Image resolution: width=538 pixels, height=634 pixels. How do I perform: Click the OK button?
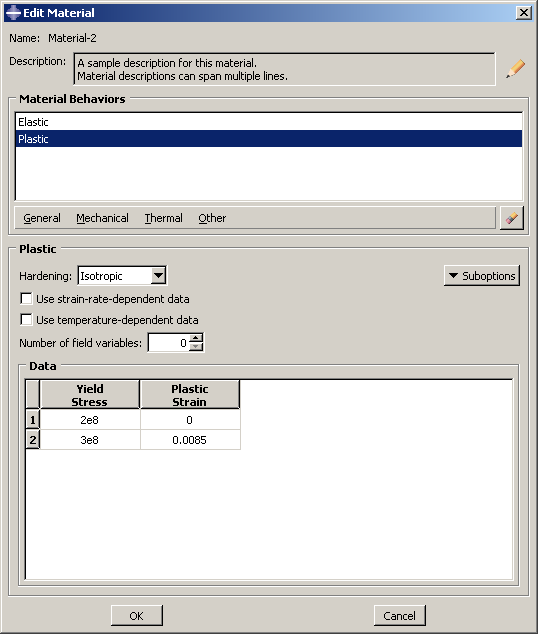tap(137, 615)
